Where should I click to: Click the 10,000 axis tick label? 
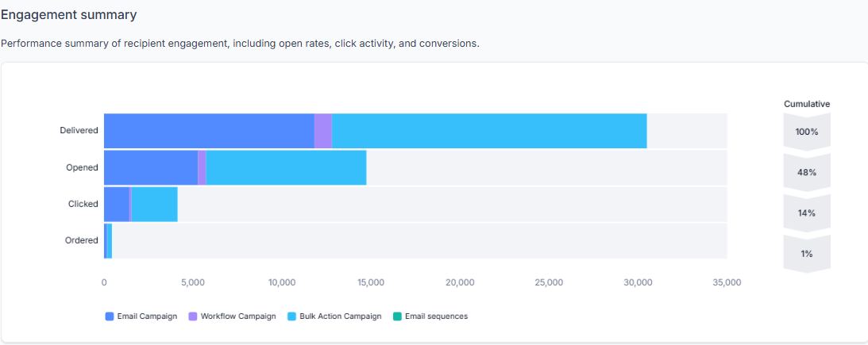pyautogui.click(x=282, y=282)
